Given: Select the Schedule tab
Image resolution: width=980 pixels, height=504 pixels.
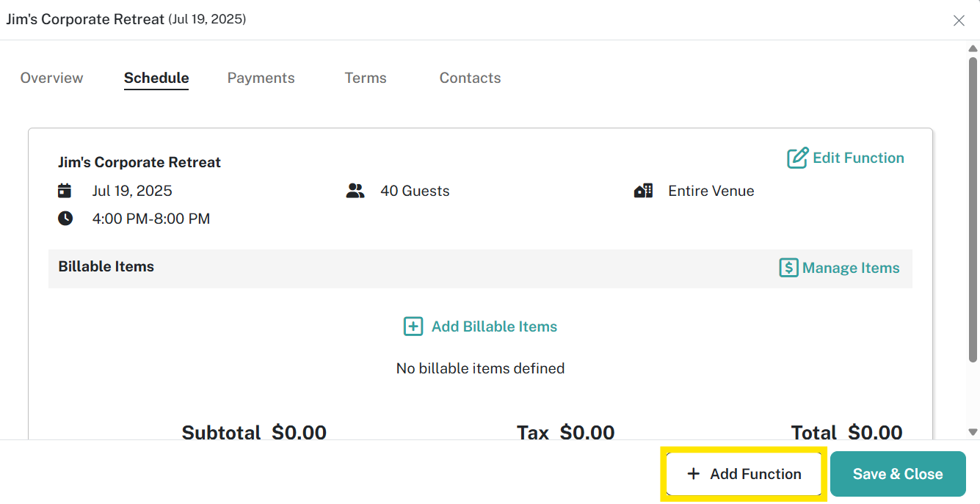Looking at the screenshot, I should pyautogui.click(x=156, y=78).
